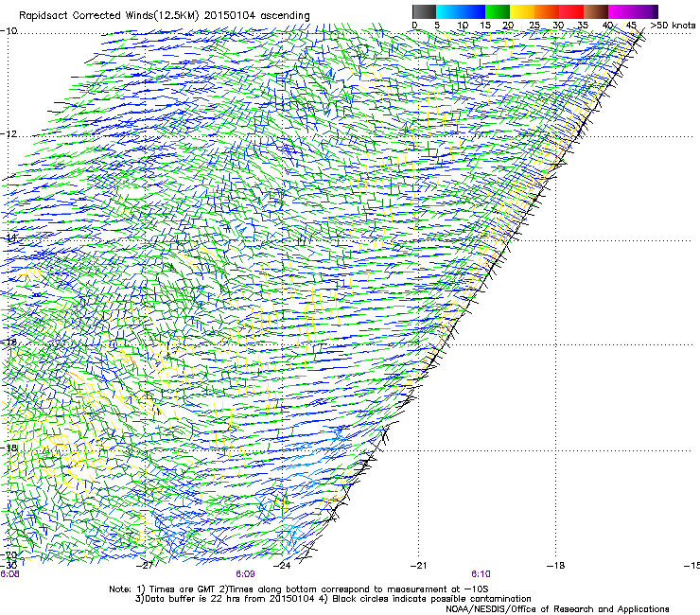The height and width of the screenshot is (615, 700).
Task: Click the NOAA/NESDIS credit text
Action: pos(557,609)
